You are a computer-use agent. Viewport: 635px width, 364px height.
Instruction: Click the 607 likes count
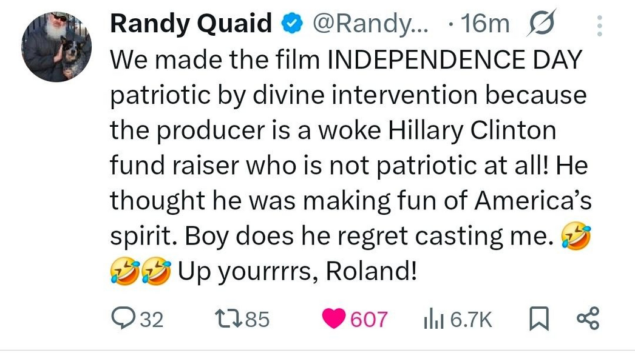(x=368, y=320)
